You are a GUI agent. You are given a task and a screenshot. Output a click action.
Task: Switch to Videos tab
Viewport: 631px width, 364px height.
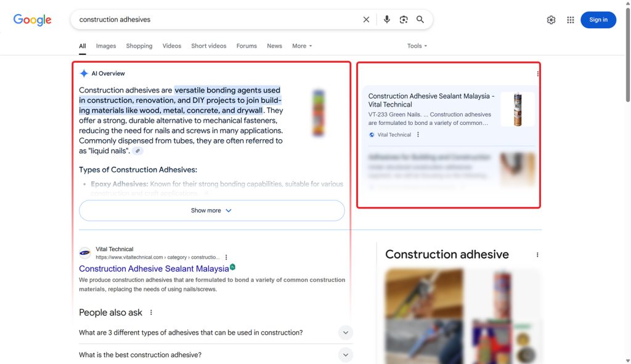[172, 46]
